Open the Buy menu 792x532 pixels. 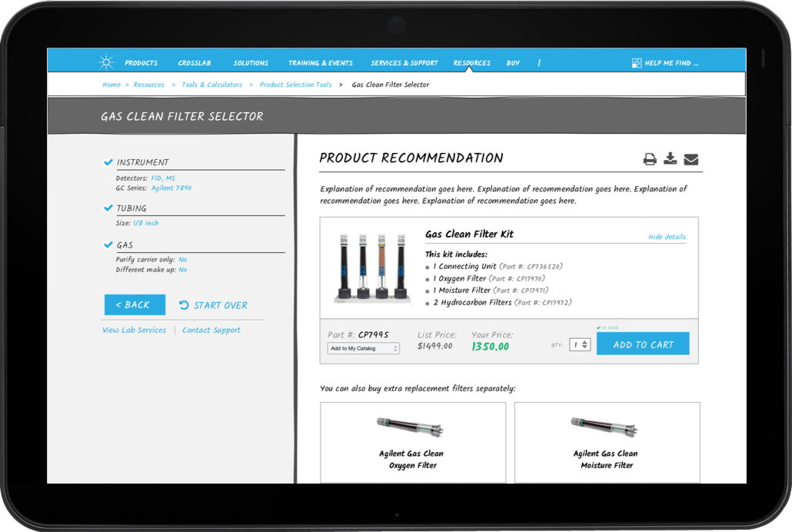513,63
